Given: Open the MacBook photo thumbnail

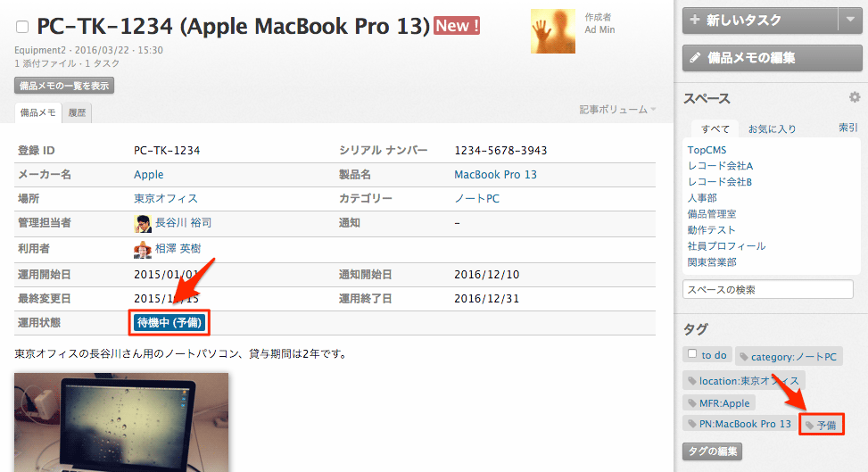Looking at the screenshot, I should point(121,422).
